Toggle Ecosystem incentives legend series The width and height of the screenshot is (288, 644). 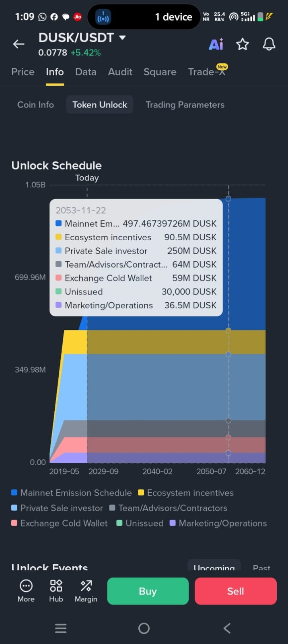coord(186,493)
